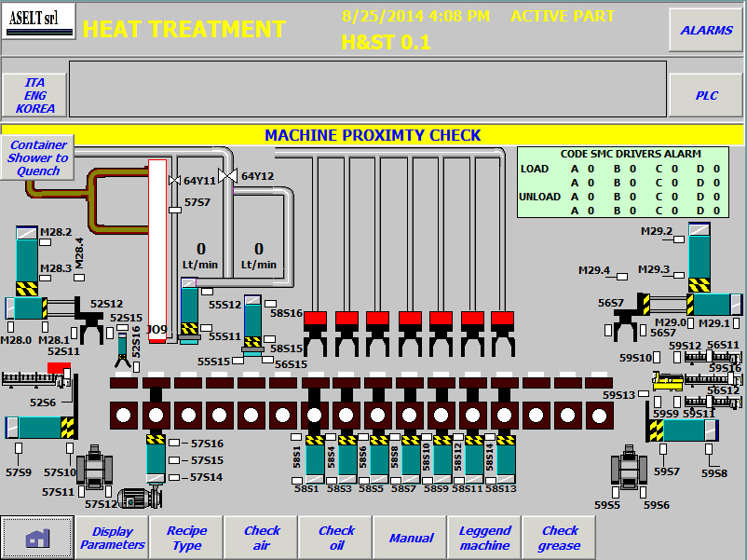
Task: Click the horizontal cylinder above 57S9
Action: pyautogui.click(x=40, y=428)
